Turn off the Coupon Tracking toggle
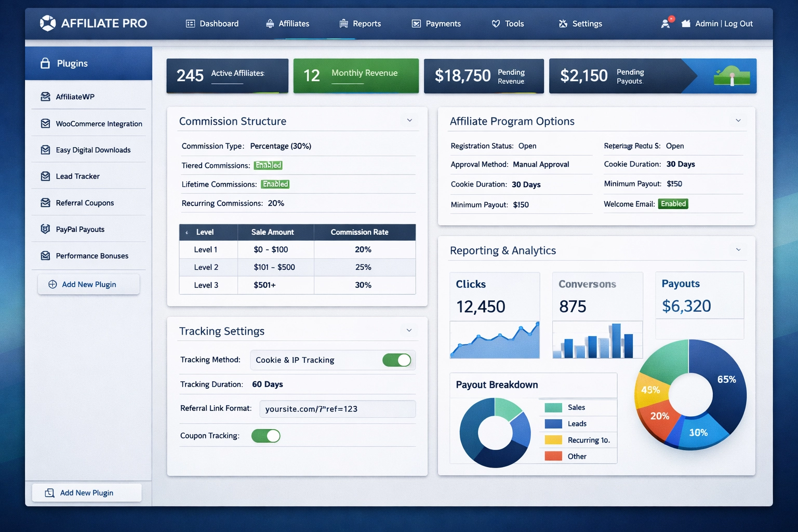798x532 pixels. coord(266,436)
